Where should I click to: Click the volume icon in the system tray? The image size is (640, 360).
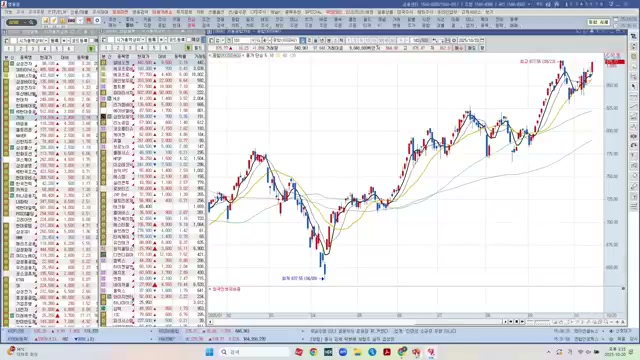[x=588, y=352]
